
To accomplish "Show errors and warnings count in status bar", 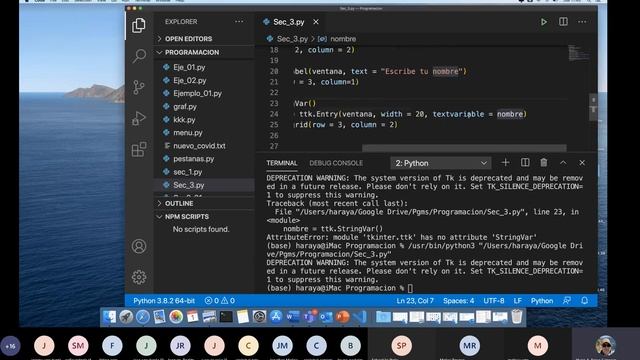I will tap(220, 301).
